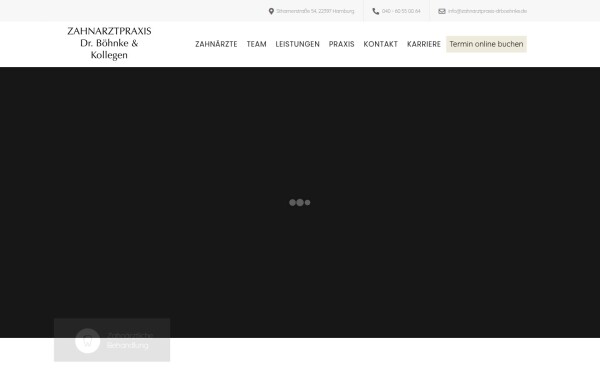The image size is (600, 375).
Task: Click the envelope email icon
Action: (x=442, y=11)
